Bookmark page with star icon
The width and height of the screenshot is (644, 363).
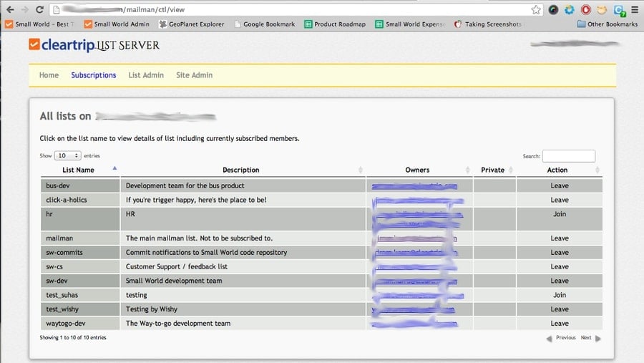click(535, 9)
